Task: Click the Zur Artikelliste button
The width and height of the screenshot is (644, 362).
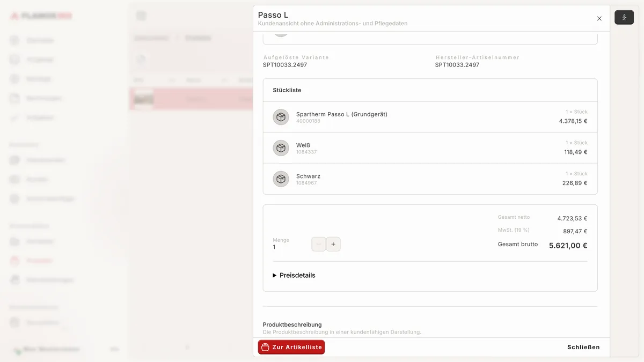Action: (x=291, y=347)
